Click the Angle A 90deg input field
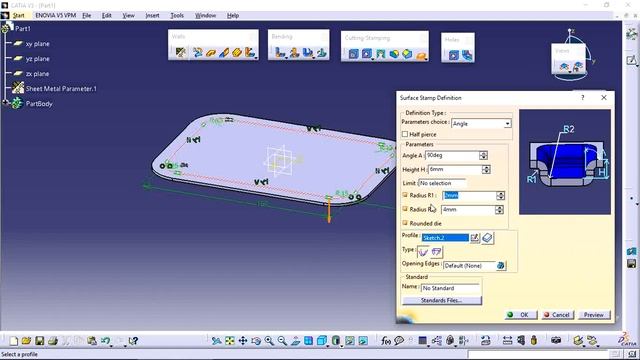Screen dimensions: 640x360 452,156
